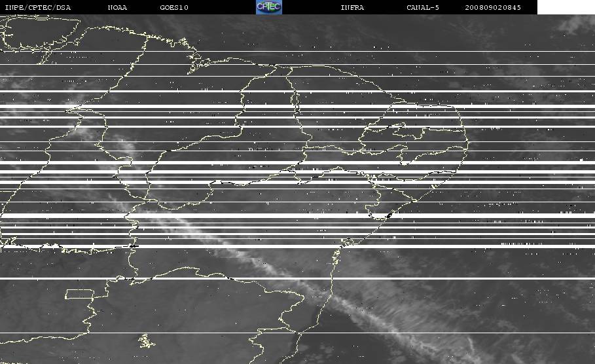
Task: Click the GOES10 satellite label
Action: click(174, 8)
